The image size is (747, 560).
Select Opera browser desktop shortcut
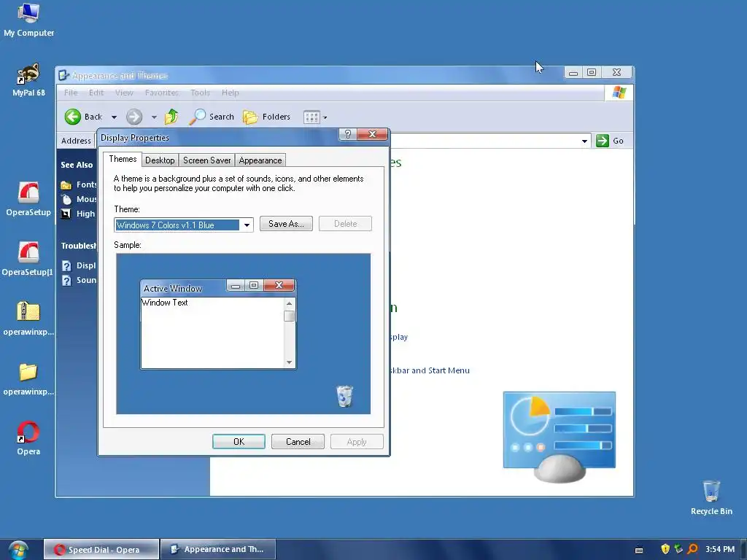[x=28, y=438]
